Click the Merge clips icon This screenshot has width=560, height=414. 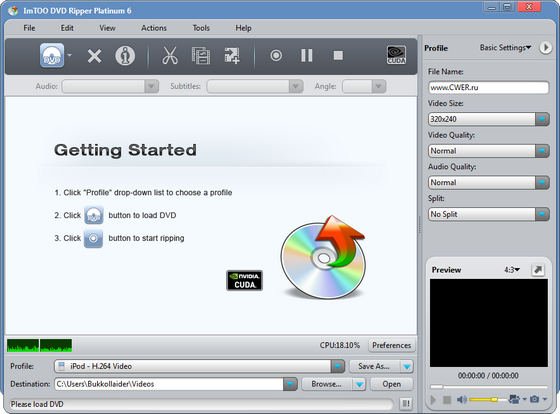[201, 56]
